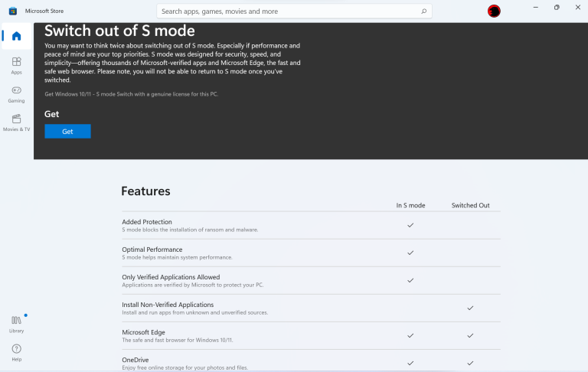Open the Apps section in sidebar
The width and height of the screenshot is (588, 372).
pyautogui.click(x=16, y=65)
